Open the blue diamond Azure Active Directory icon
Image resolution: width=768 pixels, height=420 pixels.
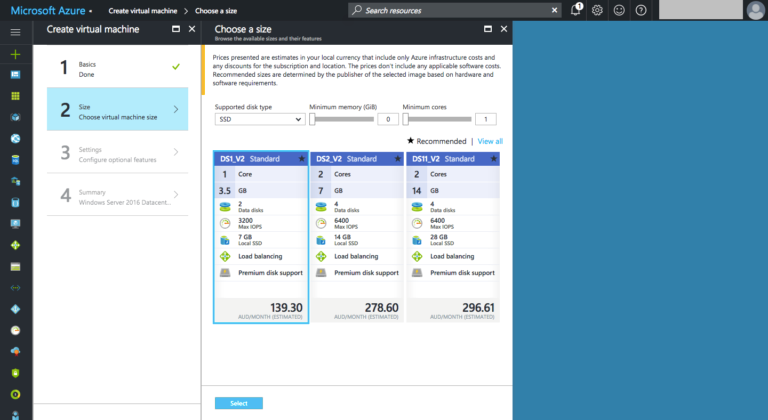pos(15,309)
